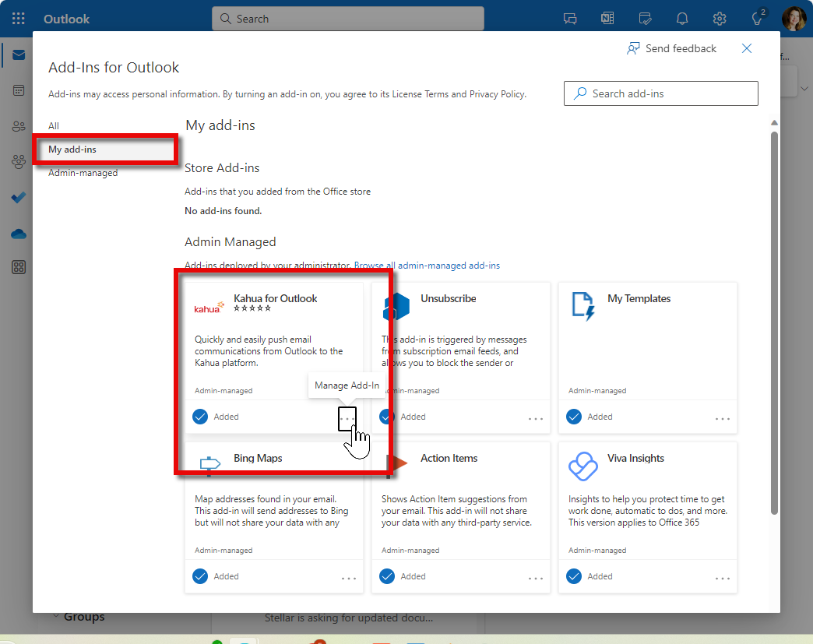This screenshot has width=813, height=644.
Task: Click the add-ins list vertical scrollbar
Action: (x=774, y=311)
